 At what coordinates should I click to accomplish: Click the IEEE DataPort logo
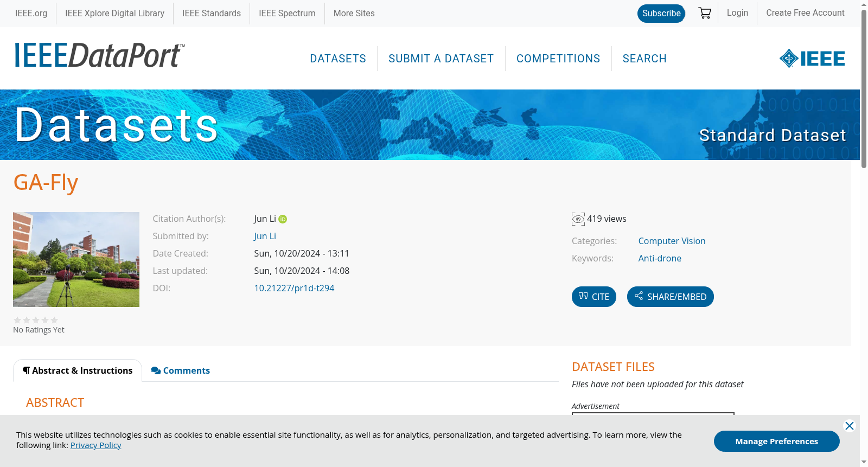[99, 55]
